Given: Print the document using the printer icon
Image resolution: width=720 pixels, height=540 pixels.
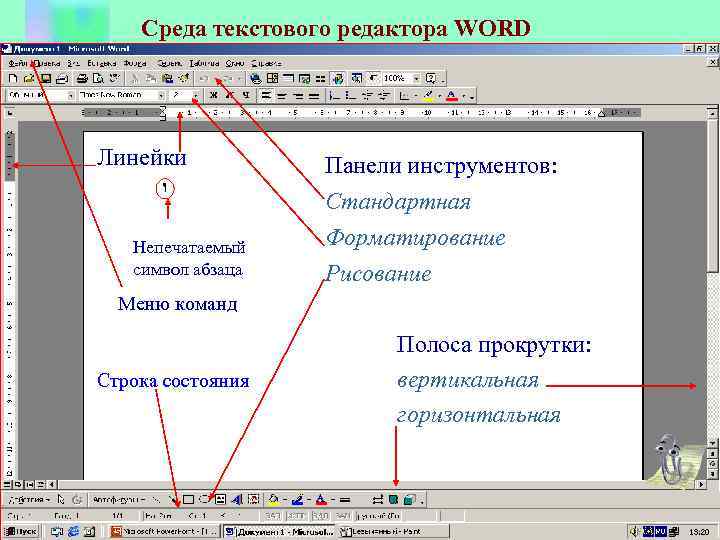Looking at the screenshot, I should pyautogui.click(x=82, y=79).
